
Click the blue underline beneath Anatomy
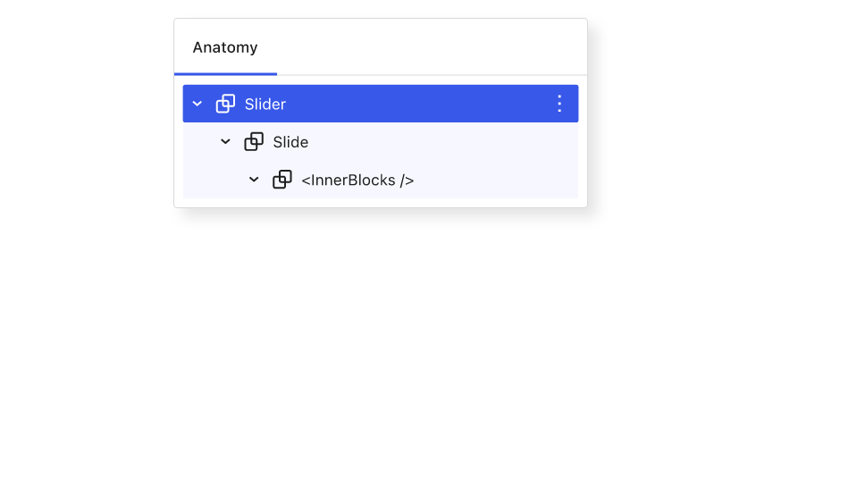[225, 73]
